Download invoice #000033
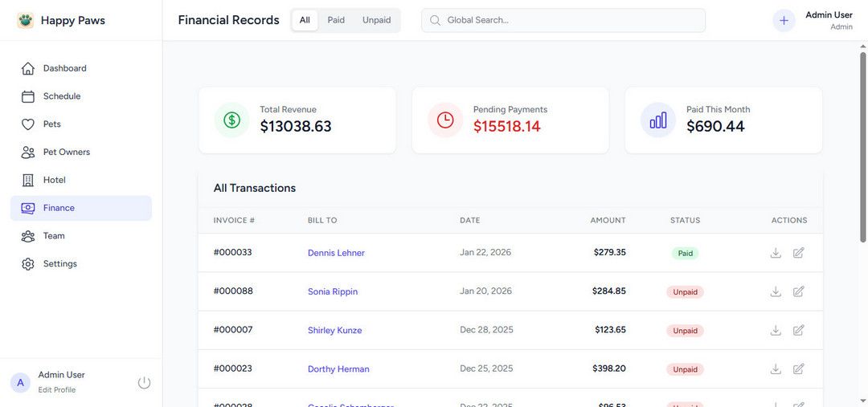This screenshot has height=407, width=868. click(x=776, y=253)
